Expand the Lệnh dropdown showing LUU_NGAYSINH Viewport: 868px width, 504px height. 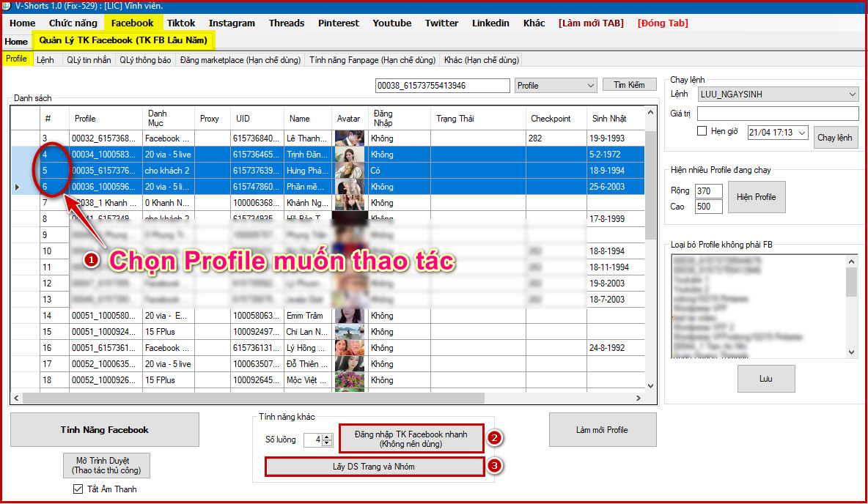pos(778,94)
